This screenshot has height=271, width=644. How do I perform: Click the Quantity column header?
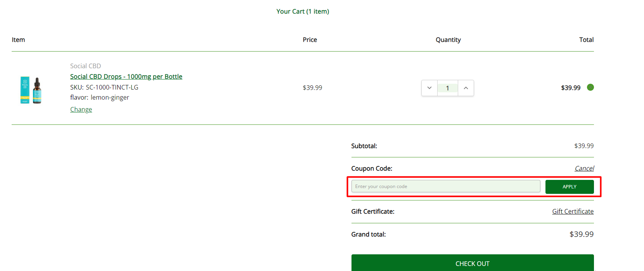pyautogui.click(x=448, y=40)
